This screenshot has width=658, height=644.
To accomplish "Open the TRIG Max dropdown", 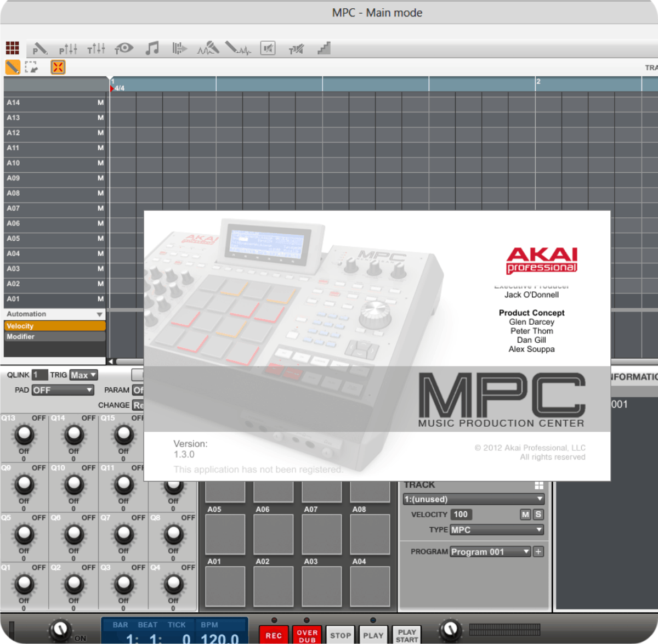I will pos(83,375).
